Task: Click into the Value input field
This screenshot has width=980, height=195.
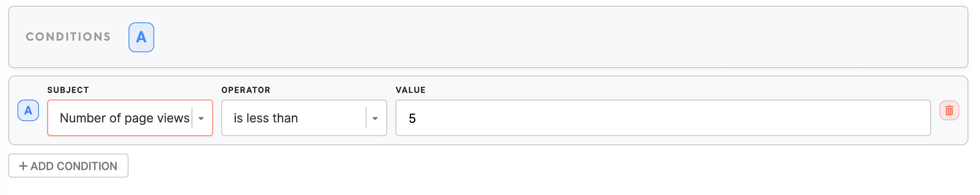Action: (x=663, y=118)
